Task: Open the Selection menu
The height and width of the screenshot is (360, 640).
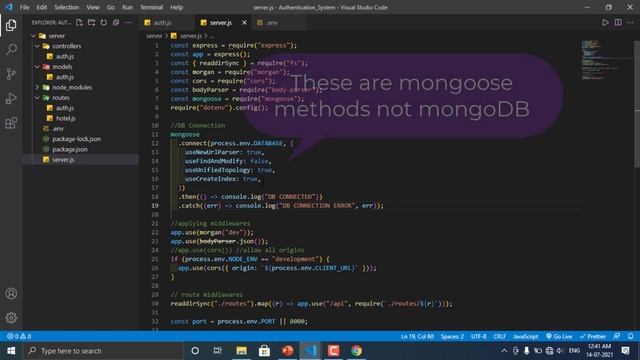Action: point(67,7)
